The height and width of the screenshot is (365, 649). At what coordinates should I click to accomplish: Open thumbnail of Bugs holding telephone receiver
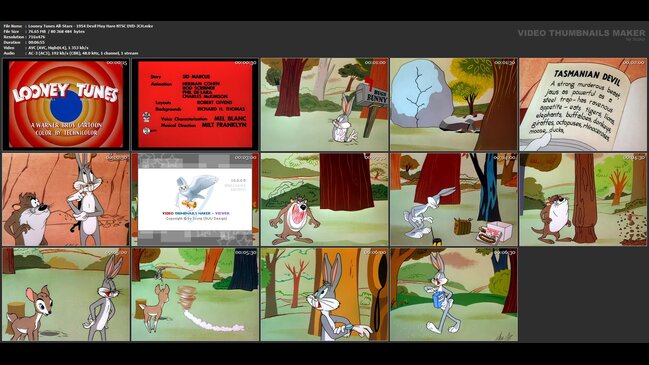tap(324, 295)
